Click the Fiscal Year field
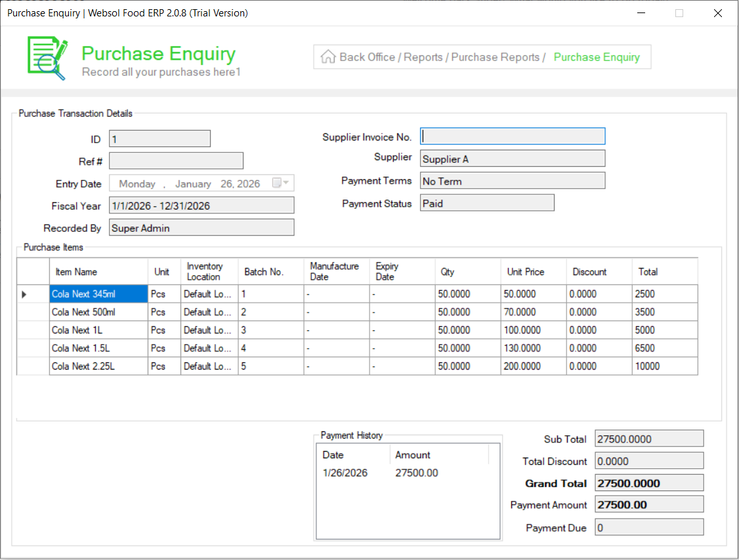 [x=201, y=205]
